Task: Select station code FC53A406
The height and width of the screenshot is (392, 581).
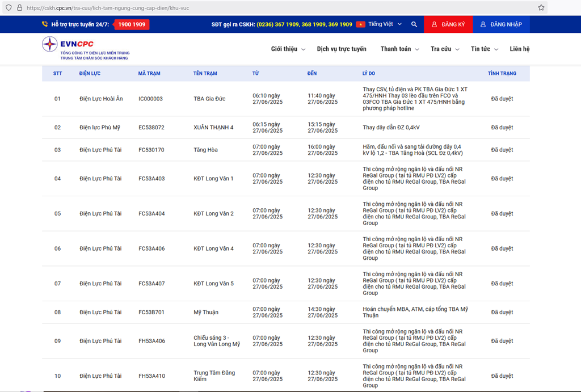Action: (x=151, y=248)
